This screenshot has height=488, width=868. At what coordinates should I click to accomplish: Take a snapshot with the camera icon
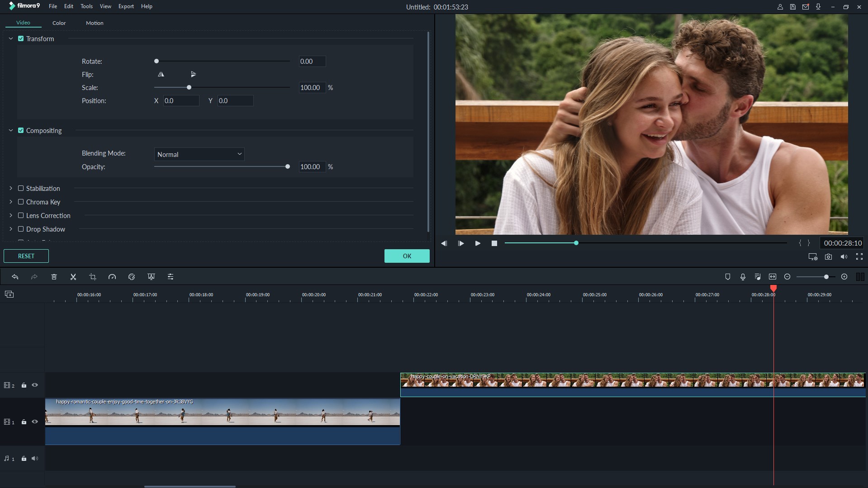click(828, 257)
